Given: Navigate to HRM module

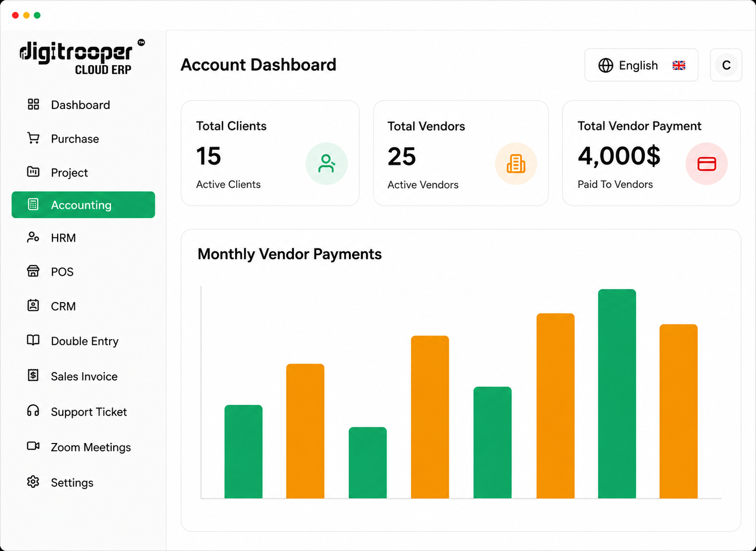Looking at the screenshot, I should pos(83,238).
